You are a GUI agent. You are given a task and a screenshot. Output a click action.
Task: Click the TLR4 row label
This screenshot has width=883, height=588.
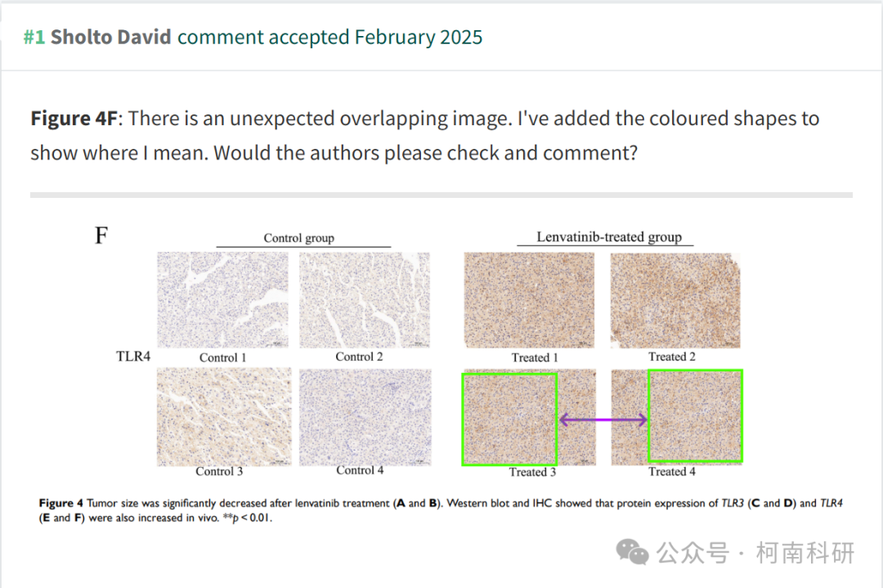pyautogui.click(x=133, y=356)
